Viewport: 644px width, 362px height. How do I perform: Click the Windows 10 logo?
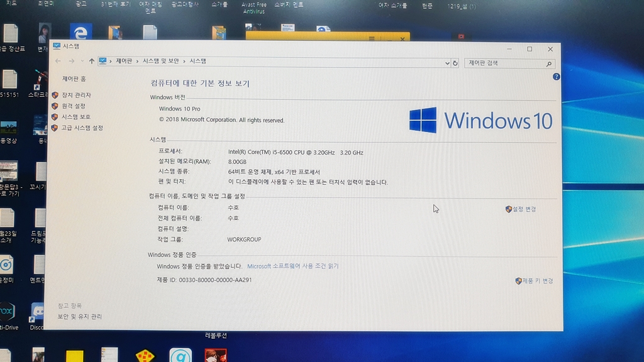(x=480, y=120)
